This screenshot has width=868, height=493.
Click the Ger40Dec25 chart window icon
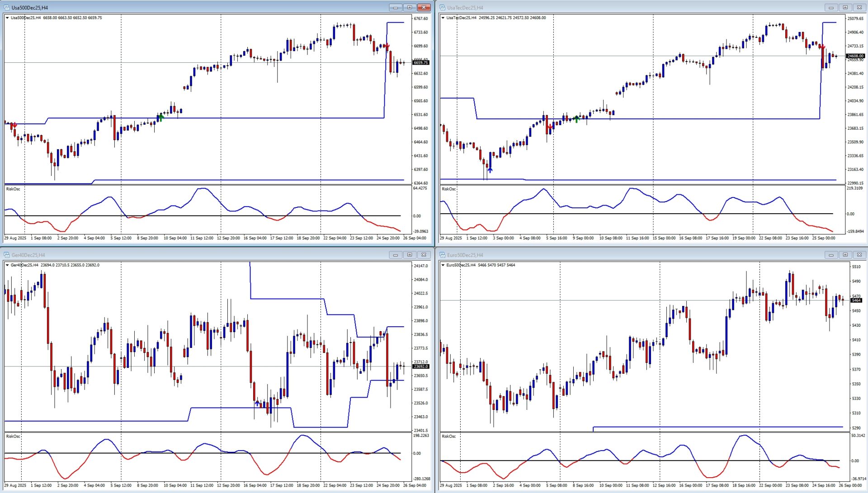(x=6, y=255)
